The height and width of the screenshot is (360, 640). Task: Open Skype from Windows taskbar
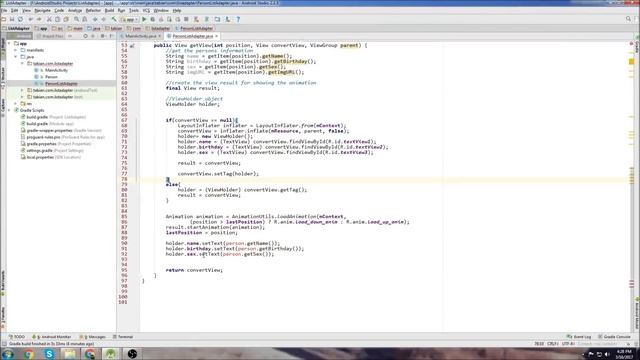tap(49, 353)
